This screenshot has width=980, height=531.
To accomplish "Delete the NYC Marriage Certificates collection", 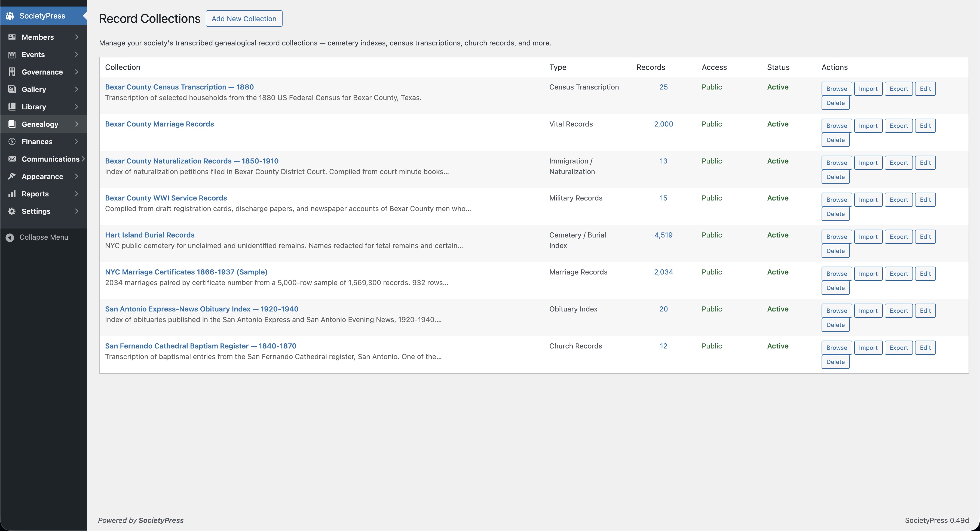I will [835, 288].
